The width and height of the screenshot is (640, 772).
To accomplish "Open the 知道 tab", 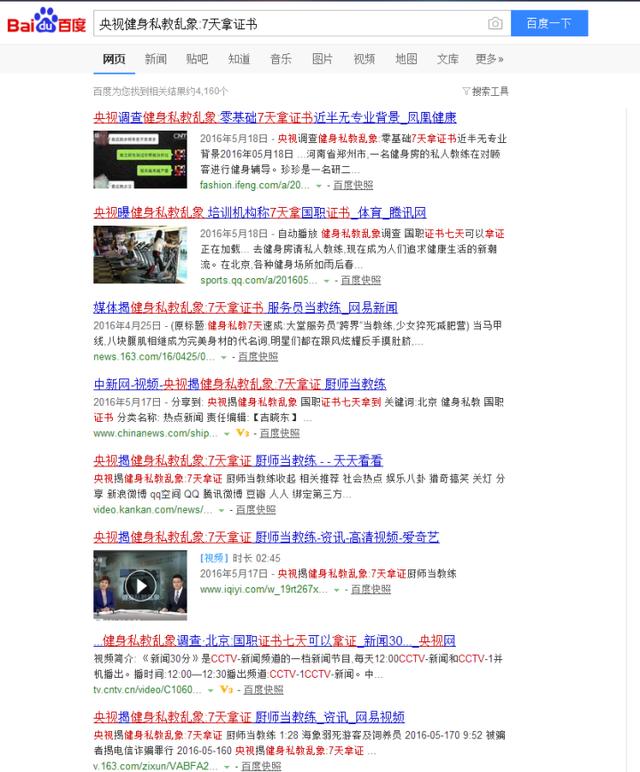I will click(x=239, y=59).
